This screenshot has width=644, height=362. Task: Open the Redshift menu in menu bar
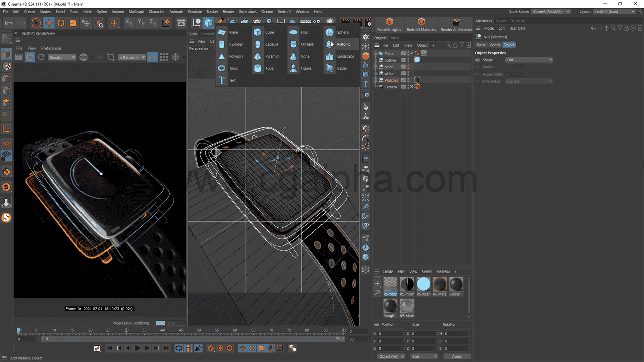284,11
